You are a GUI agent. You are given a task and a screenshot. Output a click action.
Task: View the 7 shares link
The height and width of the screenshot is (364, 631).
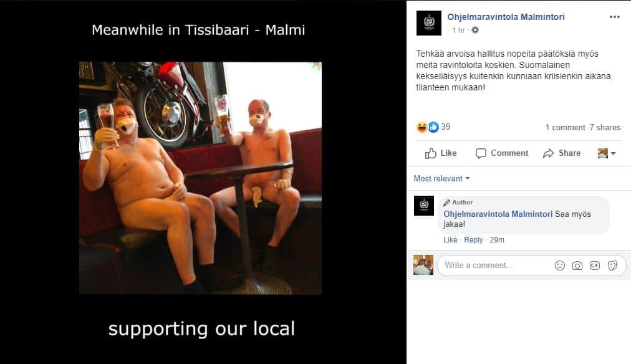click(x=605, y=128)
